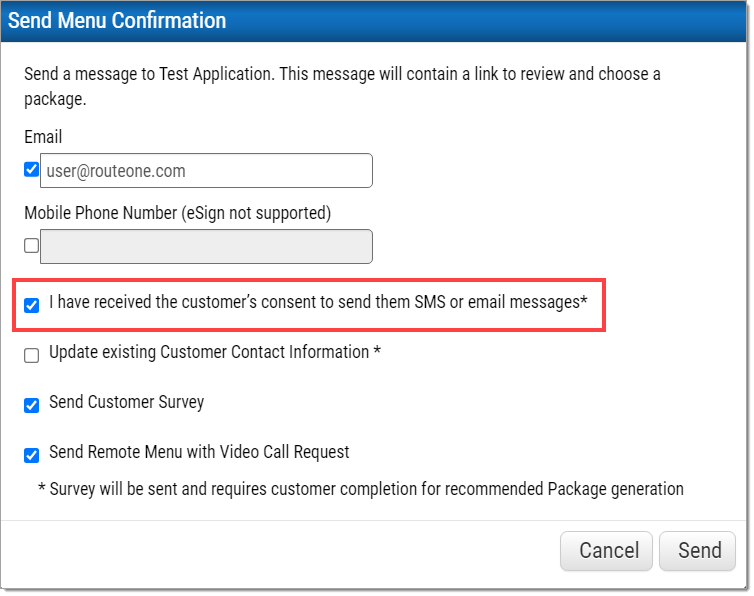The height and width of the screenshot is (596, 754).
Task: Click the message description paragraph text
Action: [x=342, y=87]
